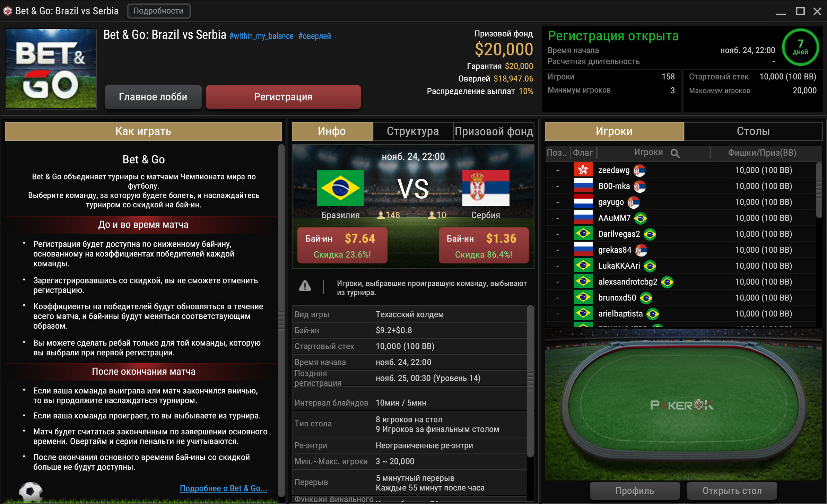The height and width of the screenshot is (504, 827).
Task: Click the Serbia flag in match banner
Action: (x=486, y=188)
